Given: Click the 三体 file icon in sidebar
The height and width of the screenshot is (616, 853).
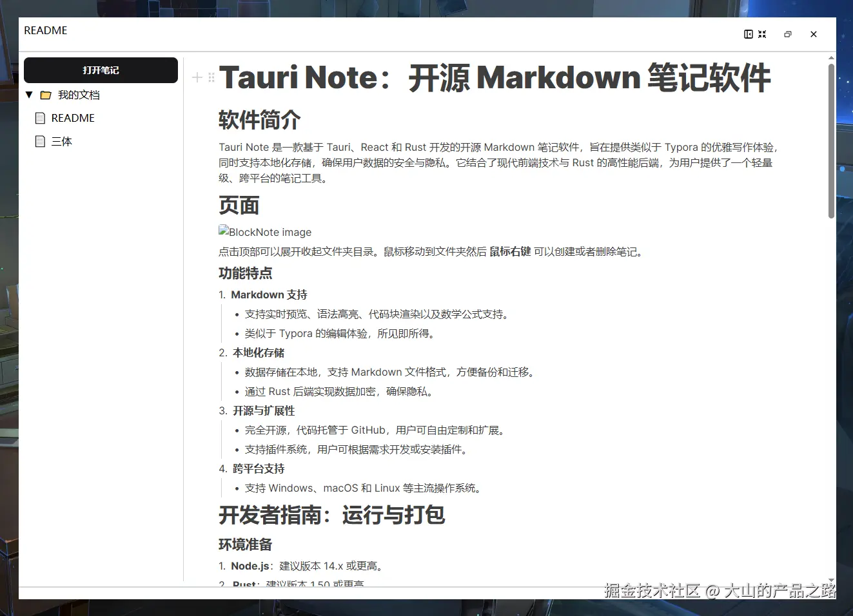Looking at the screenshot, I should [x=40, y=141].
